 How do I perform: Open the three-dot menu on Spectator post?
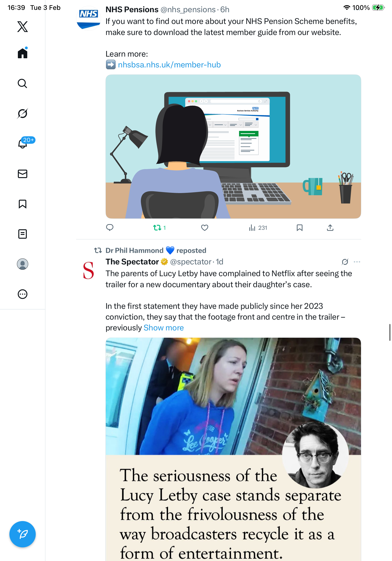tap(357, 262)
